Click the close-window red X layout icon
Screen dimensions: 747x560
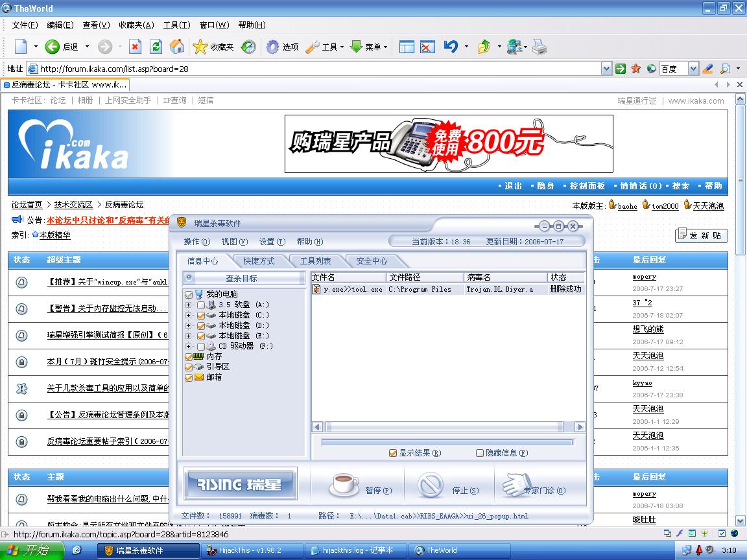(427, 47)
